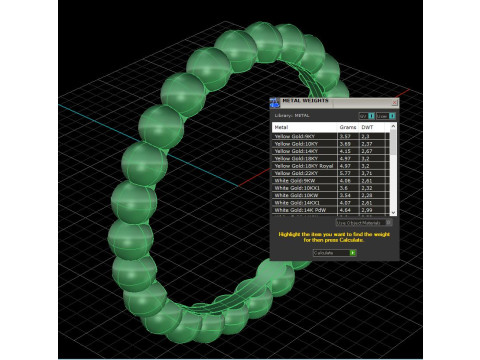Click the 2.37 DWT value

(367, 144)
